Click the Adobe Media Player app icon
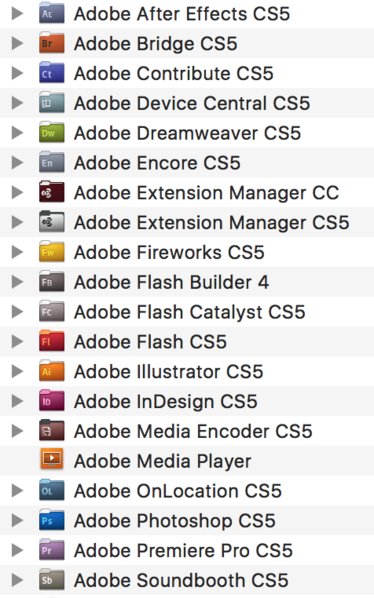Screen dimensions: 374x598 pos(52,460)
